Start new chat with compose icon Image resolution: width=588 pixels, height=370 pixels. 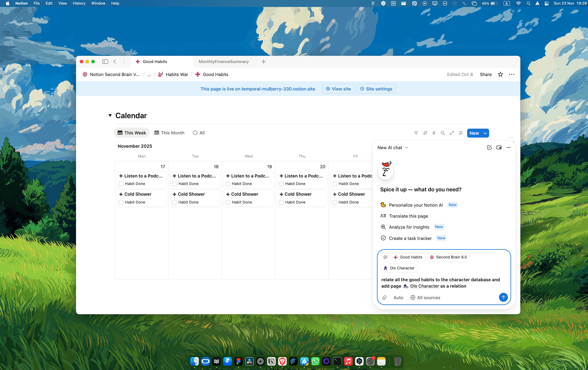click(x=489, y=147)
